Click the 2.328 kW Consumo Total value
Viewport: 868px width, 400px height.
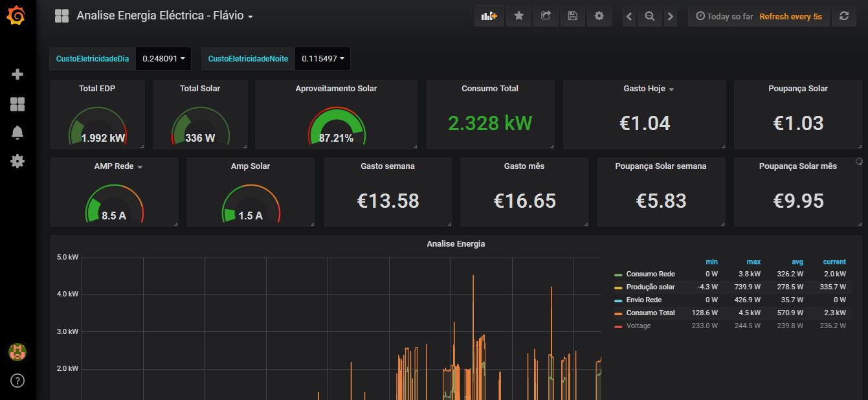490,123
